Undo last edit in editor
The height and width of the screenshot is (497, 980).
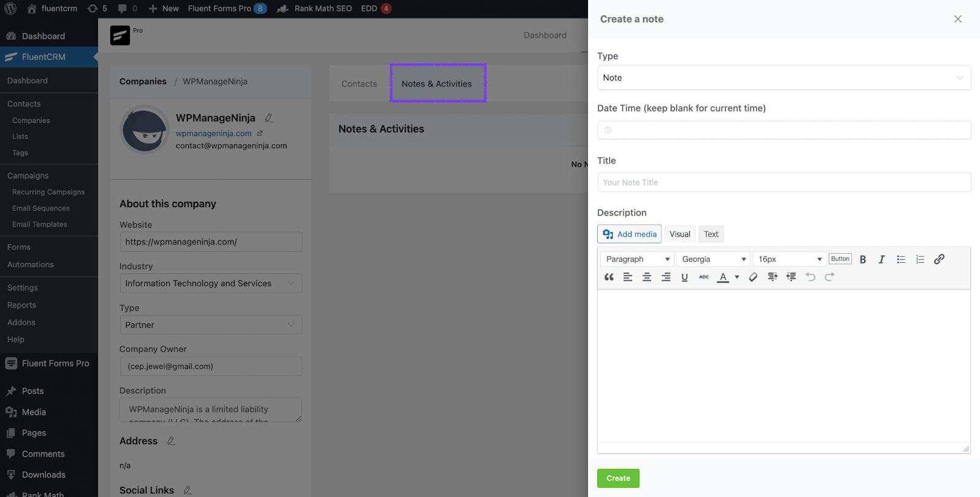[x=810, y=277]
